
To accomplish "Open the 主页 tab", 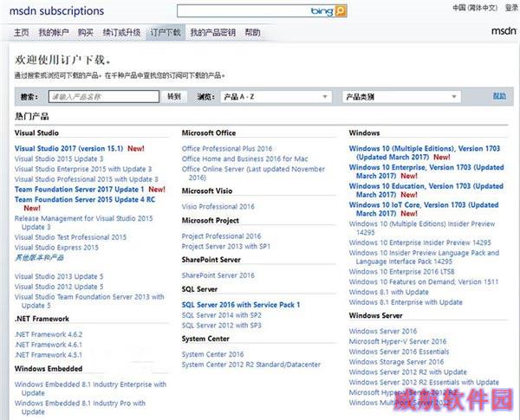I will tap(21, 33).
